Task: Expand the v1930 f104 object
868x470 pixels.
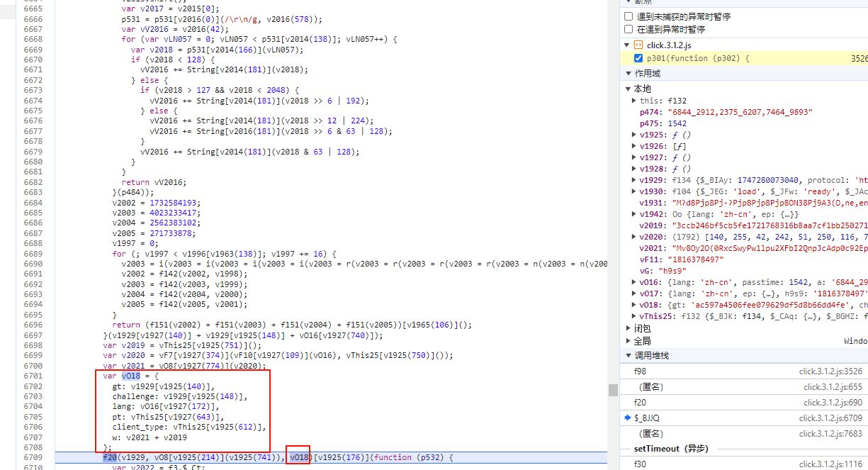Action: point(634,191)
